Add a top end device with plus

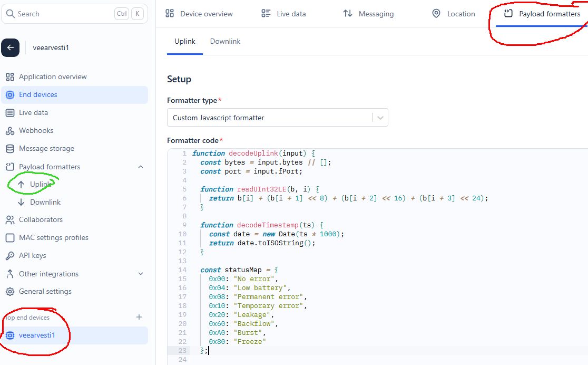coord(139,317)
